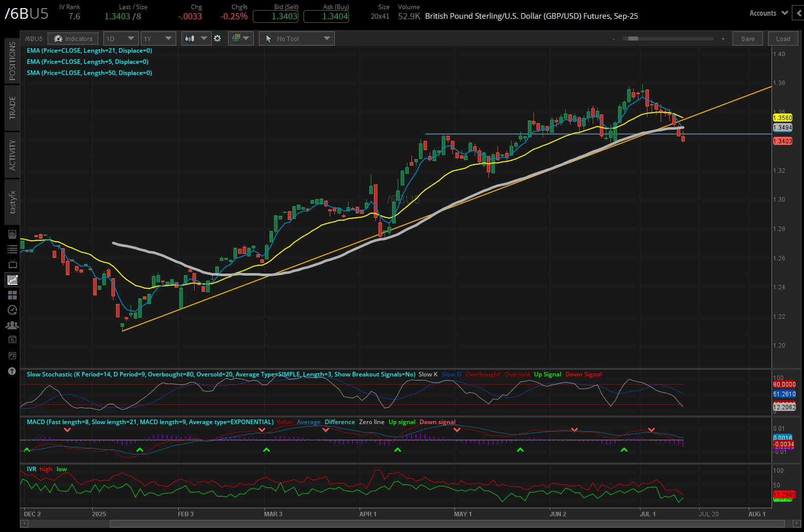This screenshot has height=532, width=804.
Task: Expand the 1Y time range dropdown
Action: click(x=158, y=39)
